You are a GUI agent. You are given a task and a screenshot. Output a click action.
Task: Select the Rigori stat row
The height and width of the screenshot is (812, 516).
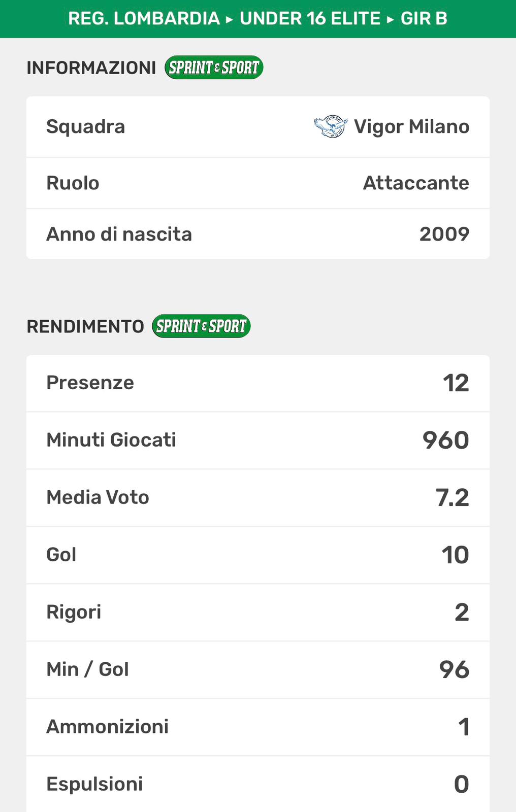[x=257, y=613]
